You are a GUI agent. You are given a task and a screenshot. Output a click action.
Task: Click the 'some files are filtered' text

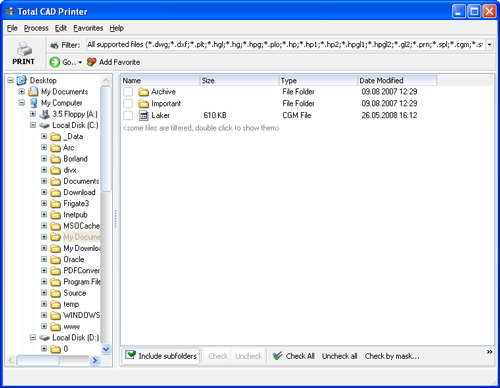coord(201,128)
